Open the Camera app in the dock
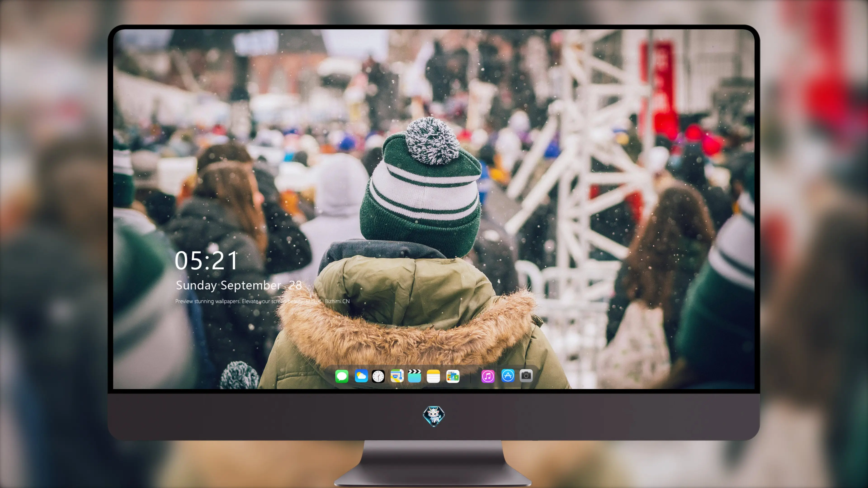Screen dimensions: 868x488 click(526, 375)
